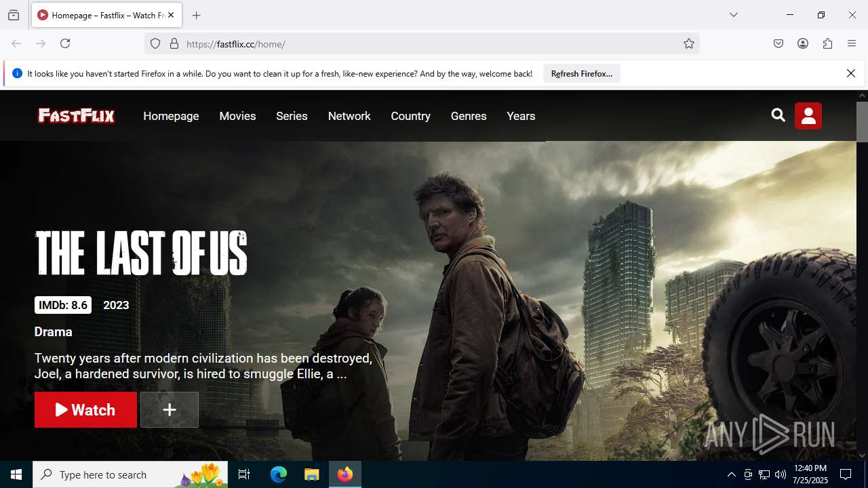Click the Firefox taskbar icon

[345, 474]
